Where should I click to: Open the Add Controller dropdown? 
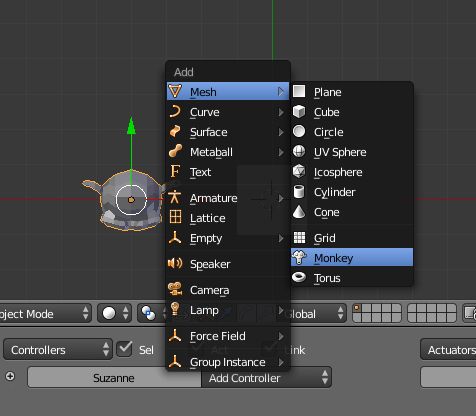click(x=266, y=378)
